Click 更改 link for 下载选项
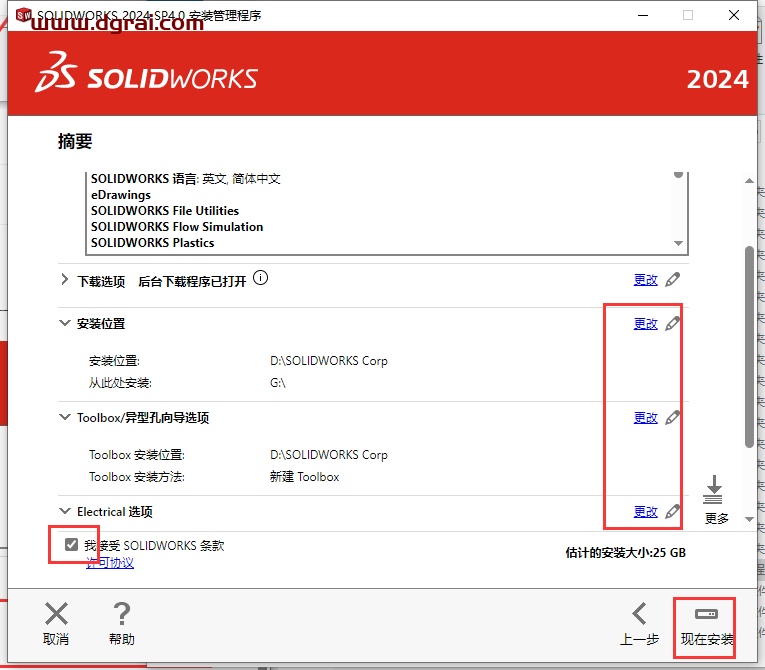Viewport: 765px width, 670px height. click(x=645, y=280)
